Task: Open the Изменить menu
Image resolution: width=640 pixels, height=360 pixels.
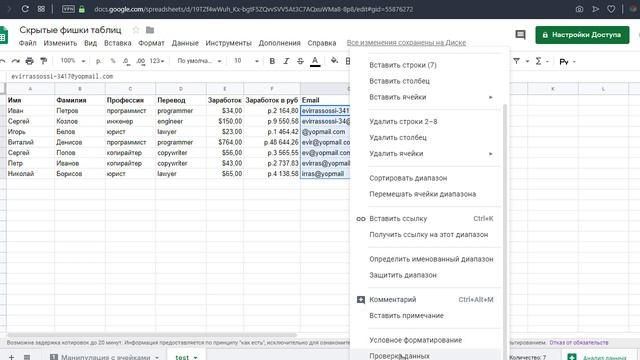Action: pyautogui.click(x=60, y=43)
